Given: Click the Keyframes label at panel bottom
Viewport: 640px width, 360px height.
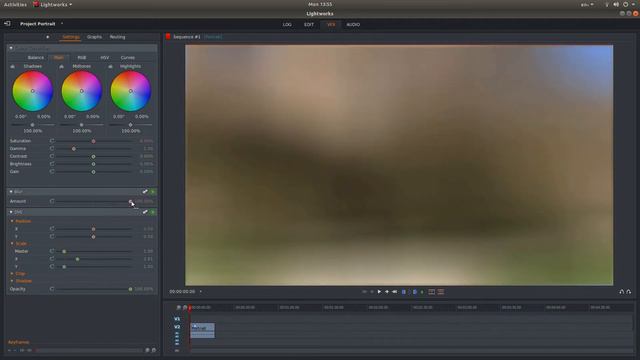Looking at the screenshot, I should [x=18, y=342].
